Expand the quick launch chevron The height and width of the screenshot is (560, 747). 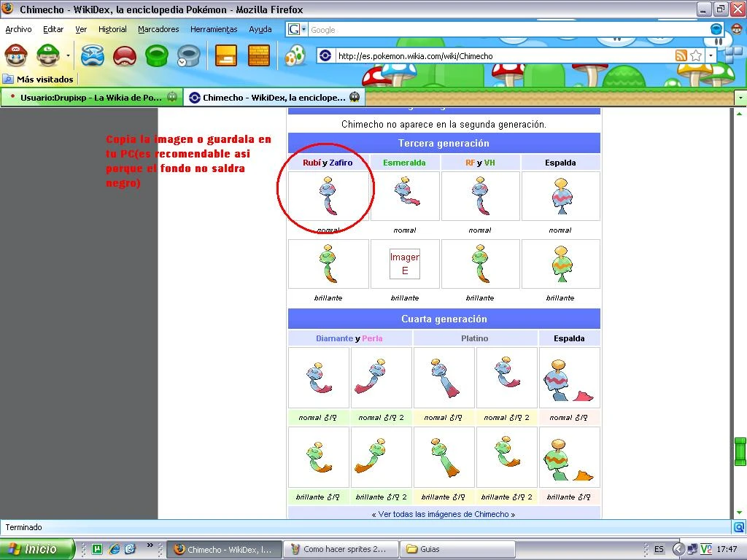tap(150, 545)
